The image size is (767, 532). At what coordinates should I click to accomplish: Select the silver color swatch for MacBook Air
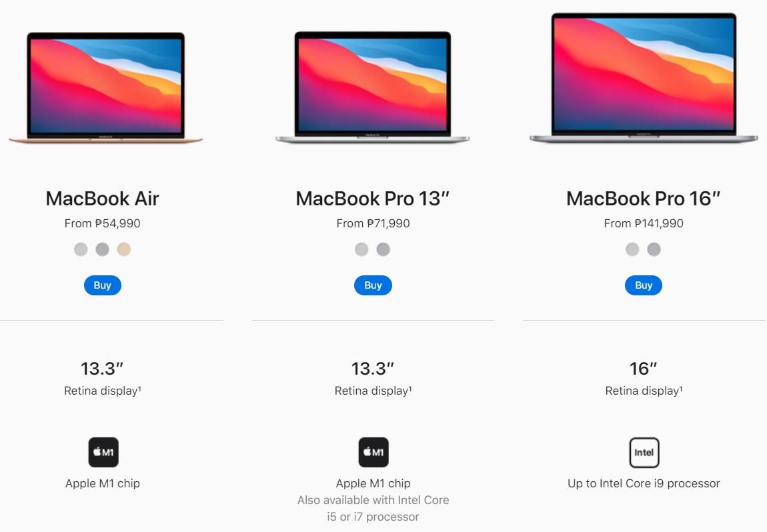point(81,249)
